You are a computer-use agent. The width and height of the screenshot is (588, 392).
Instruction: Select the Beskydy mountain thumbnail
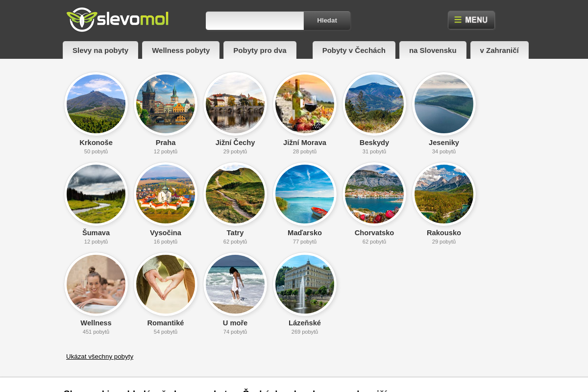374,104
